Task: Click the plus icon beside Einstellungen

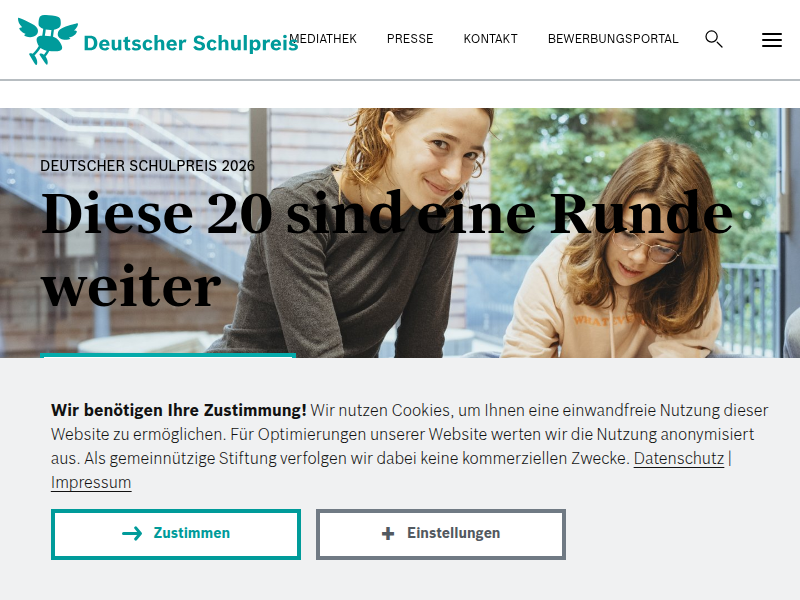Action: click(388, 534)
